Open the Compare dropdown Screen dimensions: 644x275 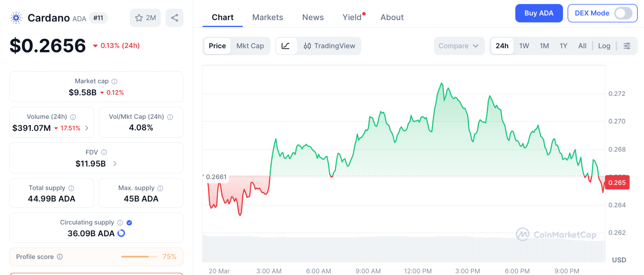pyautogui.click(x=458, y=46)
